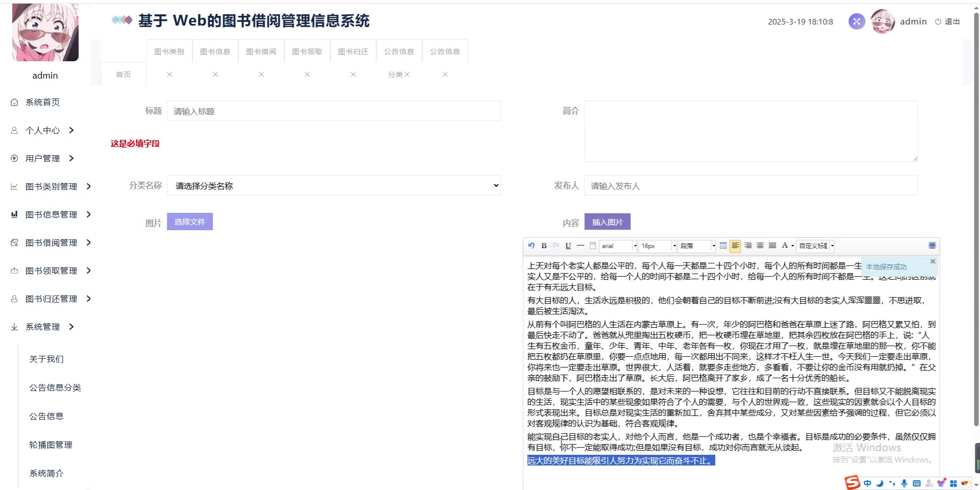Image resolution: width=980 pixels, height=490 pixels.
Task: Toggle underline formatting in the editor
Action: [568, 246]
